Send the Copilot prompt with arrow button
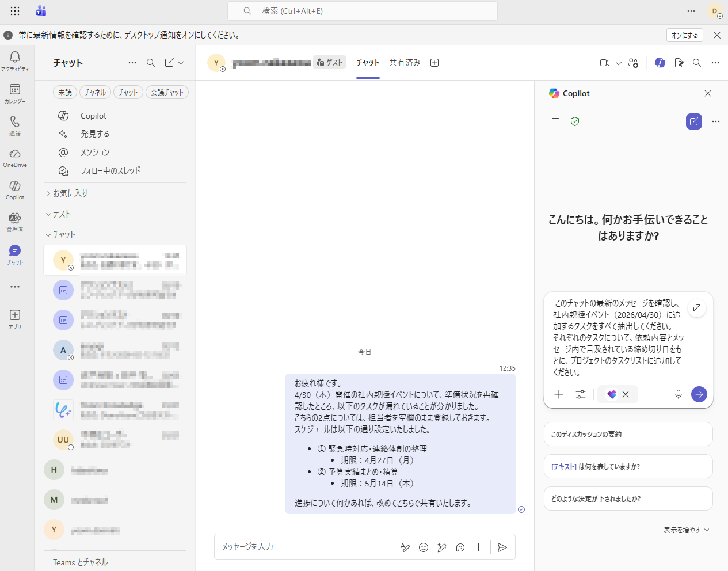728x571 pixels. 699,394
